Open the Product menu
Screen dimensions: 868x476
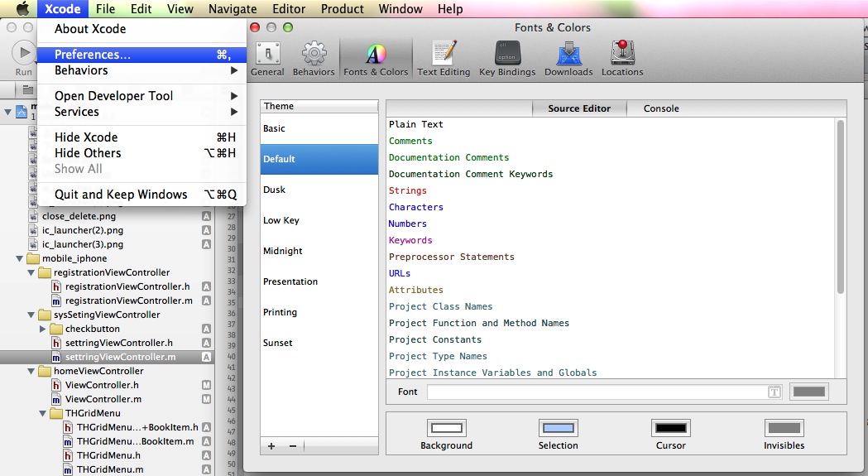click(342, 9)
